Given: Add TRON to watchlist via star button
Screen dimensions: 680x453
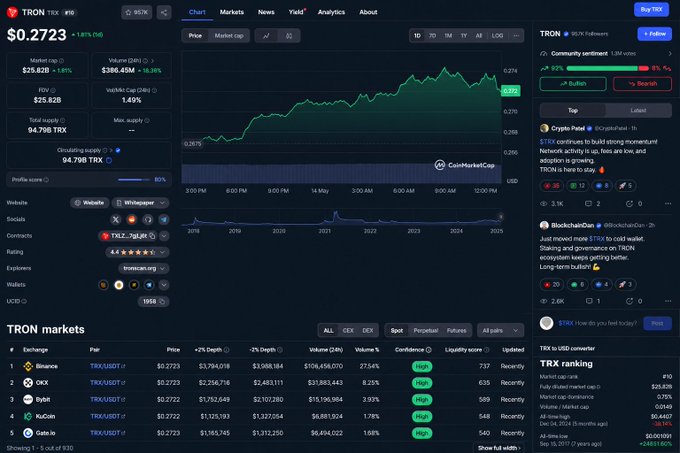Looking at the screenshot, I should pos(137,12).
